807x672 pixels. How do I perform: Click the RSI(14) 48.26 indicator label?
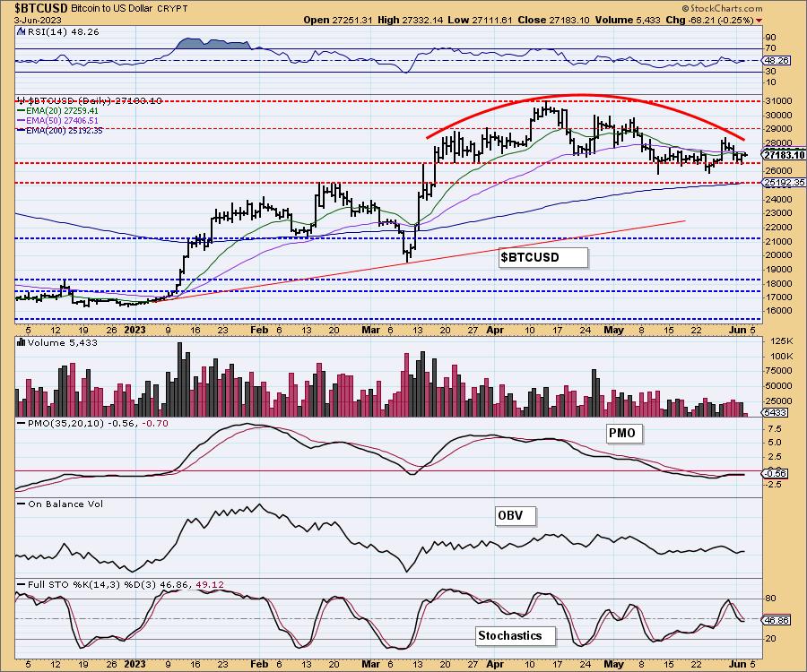(62, 32)
